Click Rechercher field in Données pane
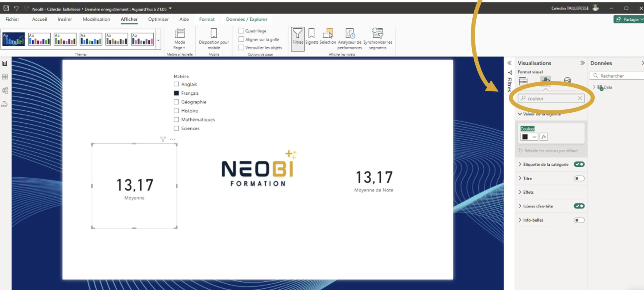644x290 pixels. point(617,76)
